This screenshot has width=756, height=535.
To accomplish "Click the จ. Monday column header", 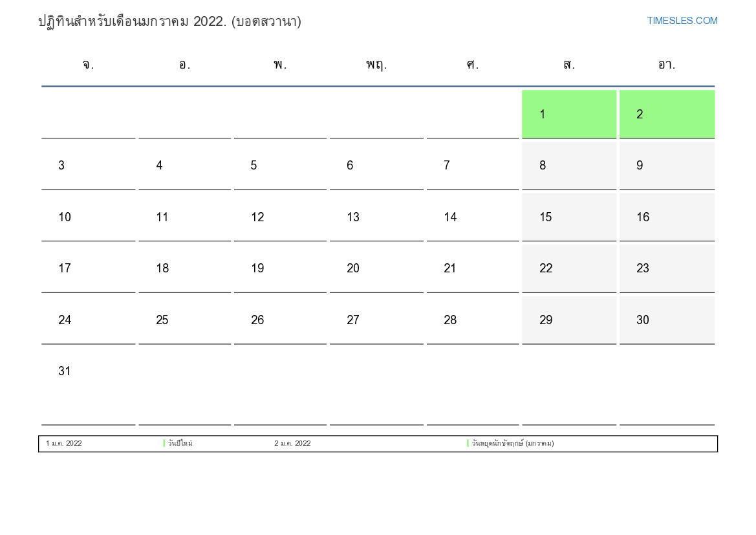I will (x=89, y=65).
